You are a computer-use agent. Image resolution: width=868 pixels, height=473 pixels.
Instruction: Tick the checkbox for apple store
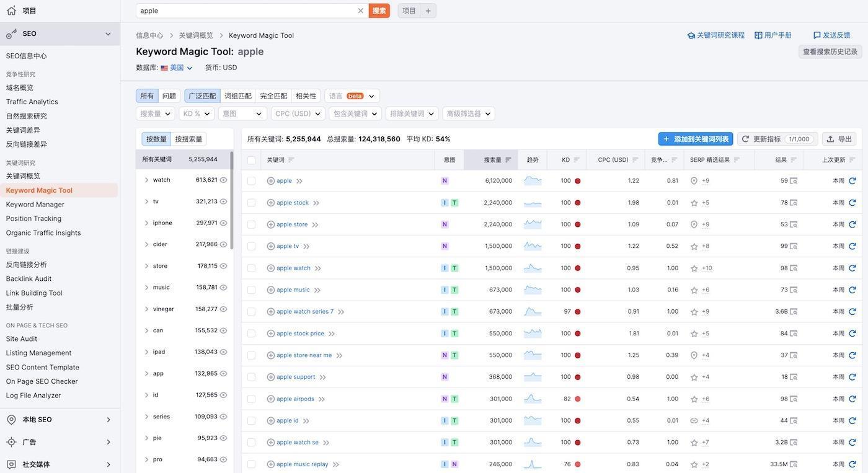click(x=251, y=224)
